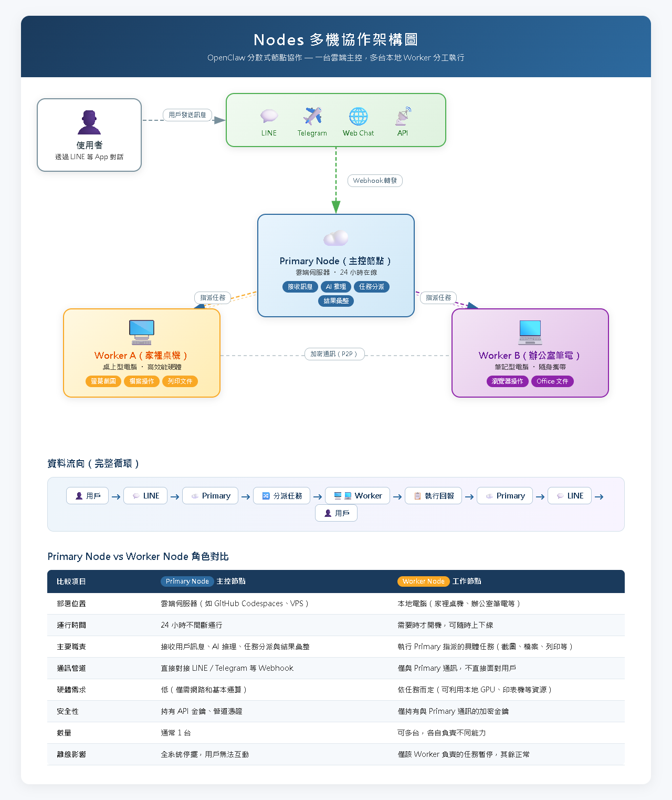Click the Primary Node cloud icon

336,238
